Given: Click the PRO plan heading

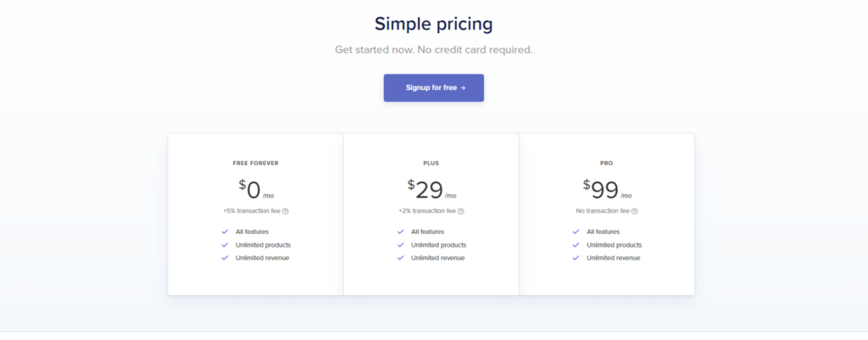Looking at the screenshot, I should pos(606,163).
